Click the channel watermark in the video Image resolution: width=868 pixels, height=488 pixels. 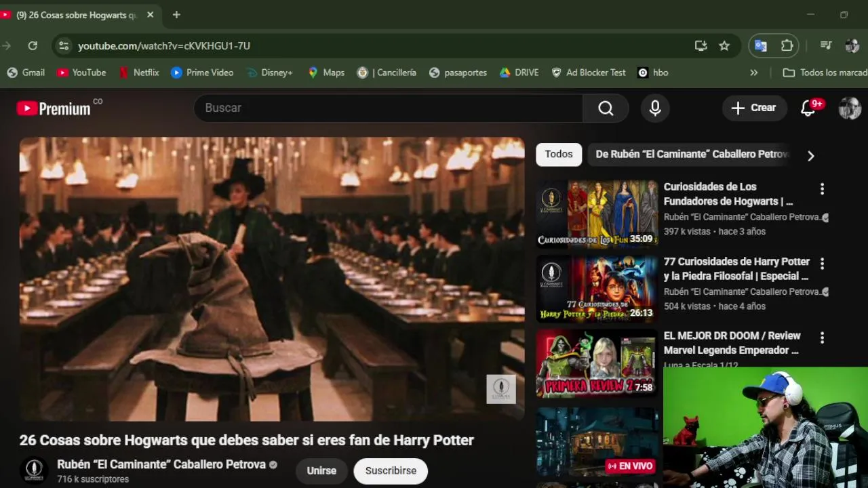pos(501,389)
